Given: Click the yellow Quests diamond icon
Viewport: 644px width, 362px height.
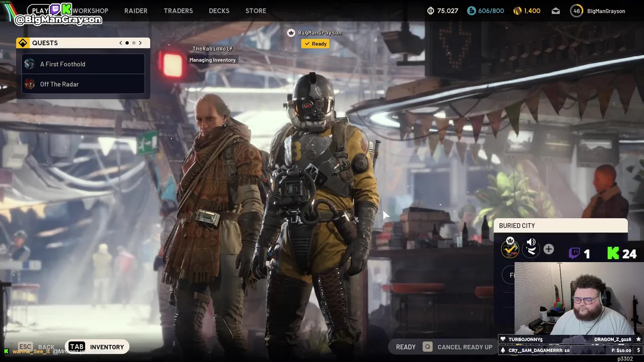Looking at the screenshot, I should [x=23, y=43].
